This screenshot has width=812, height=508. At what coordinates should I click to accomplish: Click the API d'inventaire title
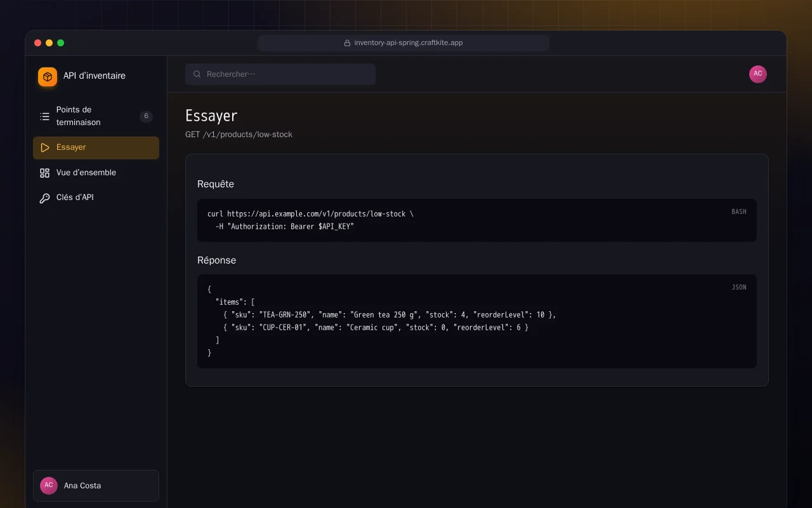click(x=95, y=76)
